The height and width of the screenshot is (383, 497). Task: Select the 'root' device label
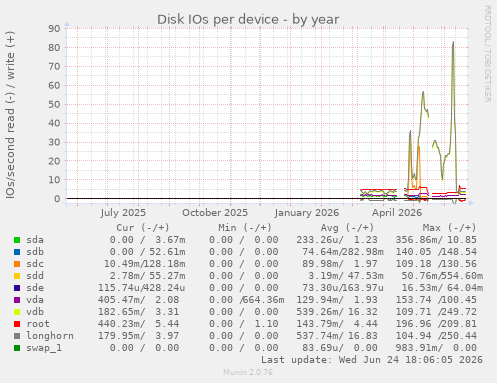38,324
